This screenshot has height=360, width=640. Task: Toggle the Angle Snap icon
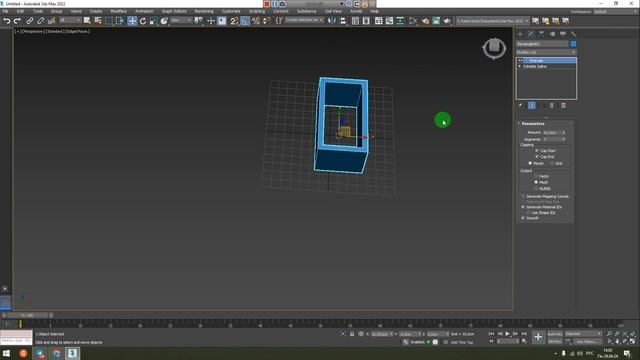click(245, 20)
